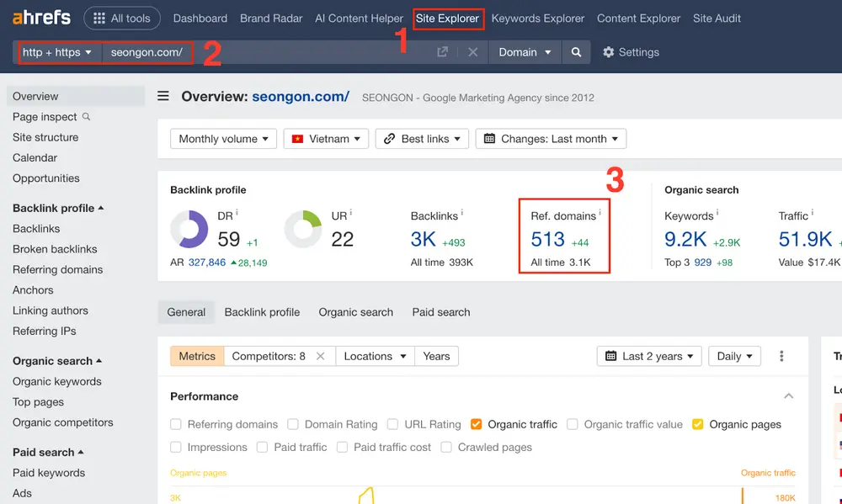Click the Ahrefs logo
This screenshot has width=842, height=504.
[x=41, y=18]
